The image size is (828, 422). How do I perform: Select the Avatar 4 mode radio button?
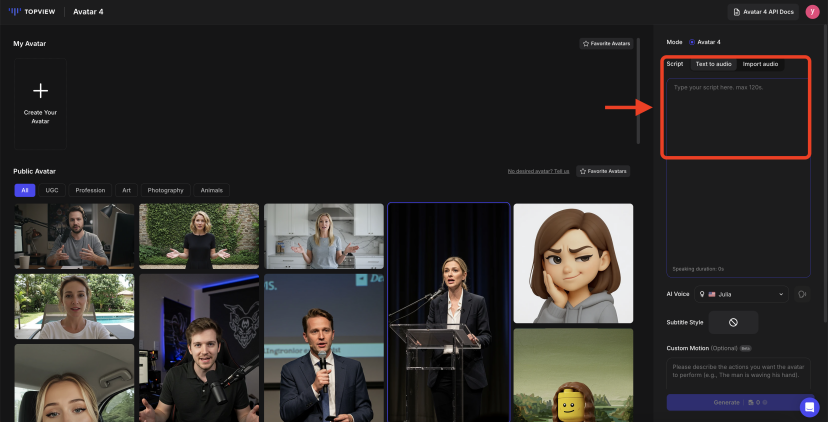[x=692, y=42]
